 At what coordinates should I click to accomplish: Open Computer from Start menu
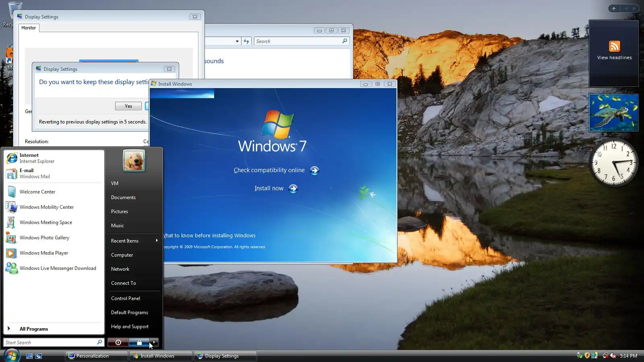(x=122, y=255)
